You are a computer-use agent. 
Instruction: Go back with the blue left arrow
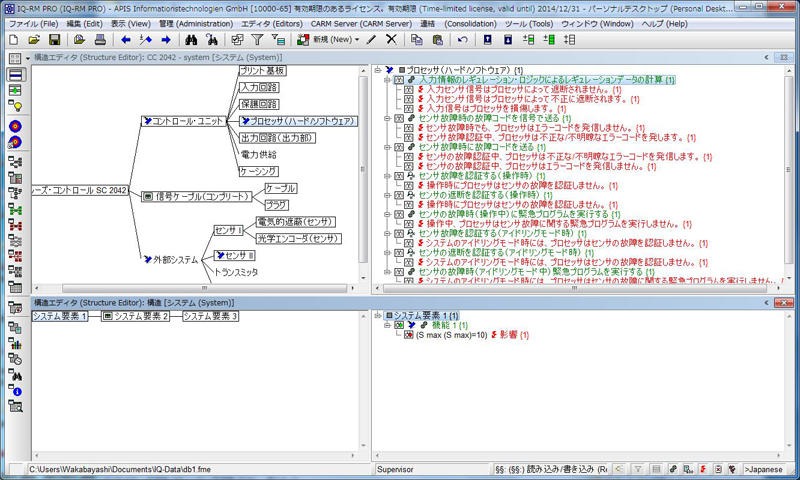[126, 40]
